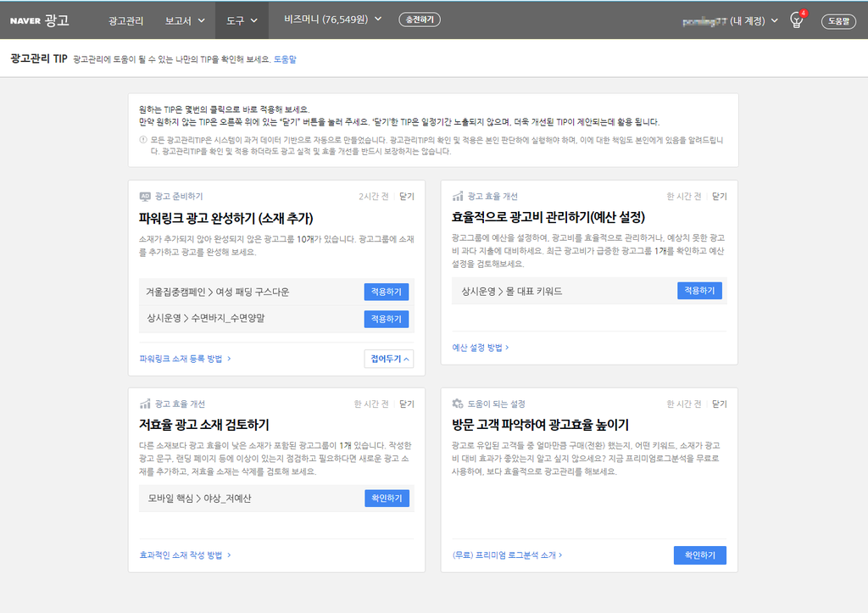The image size is (868, 613).
Task: Open the 예산 설정 방법 link
Action: 480,348
